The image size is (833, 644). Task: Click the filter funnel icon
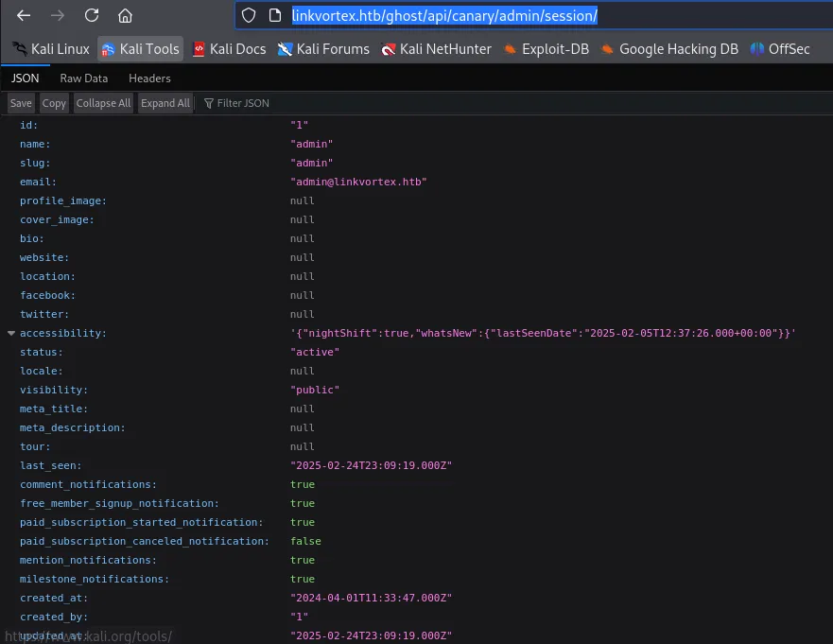click(x=209, y=103)
